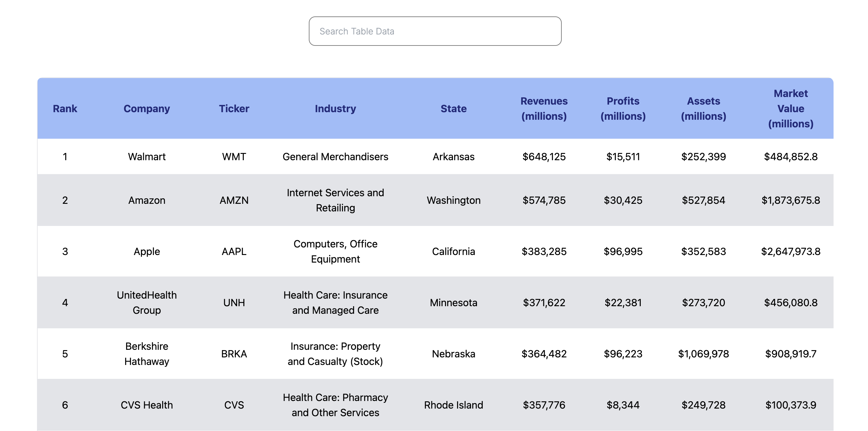868x431 pixels.
Task: Select the UnitedHealth Group company name
Action: point(147,302)
